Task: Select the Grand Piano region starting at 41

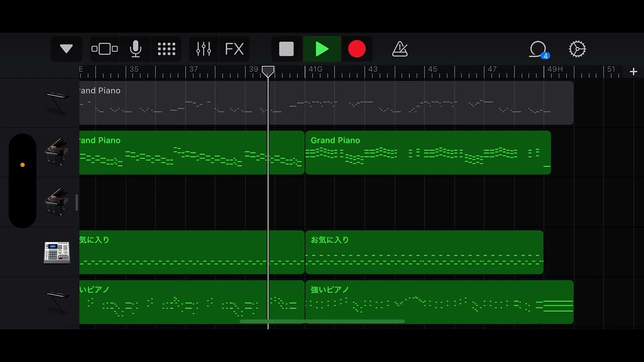Action: [428, 152]
